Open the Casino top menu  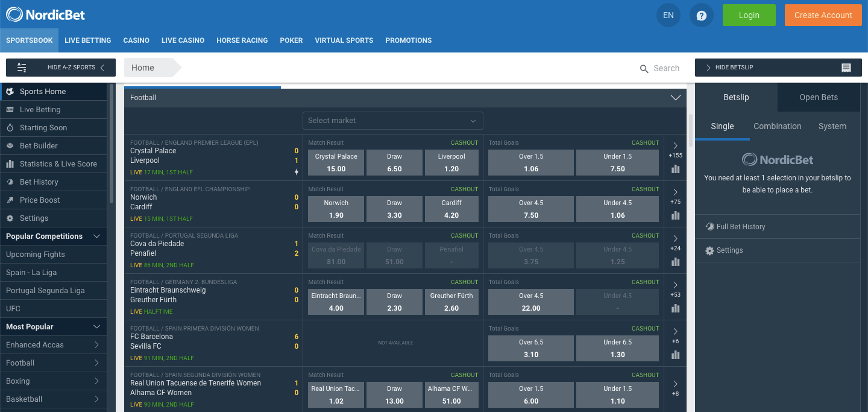[136, 40]
